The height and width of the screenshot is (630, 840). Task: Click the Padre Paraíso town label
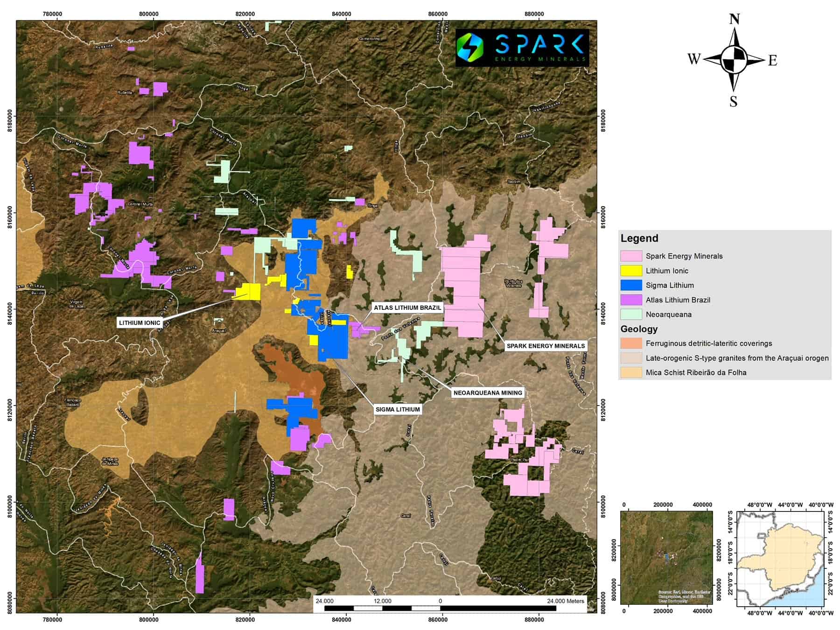(x=519, y=460)
